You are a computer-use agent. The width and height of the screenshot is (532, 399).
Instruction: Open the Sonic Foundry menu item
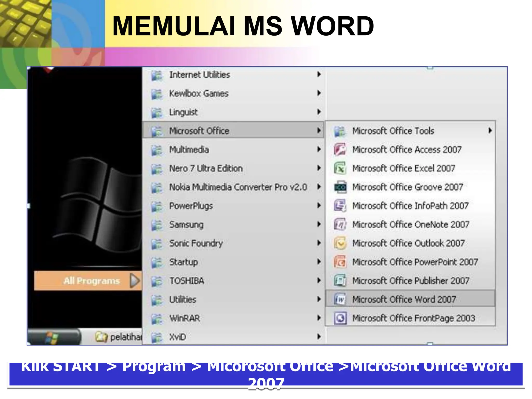[196, 243]
